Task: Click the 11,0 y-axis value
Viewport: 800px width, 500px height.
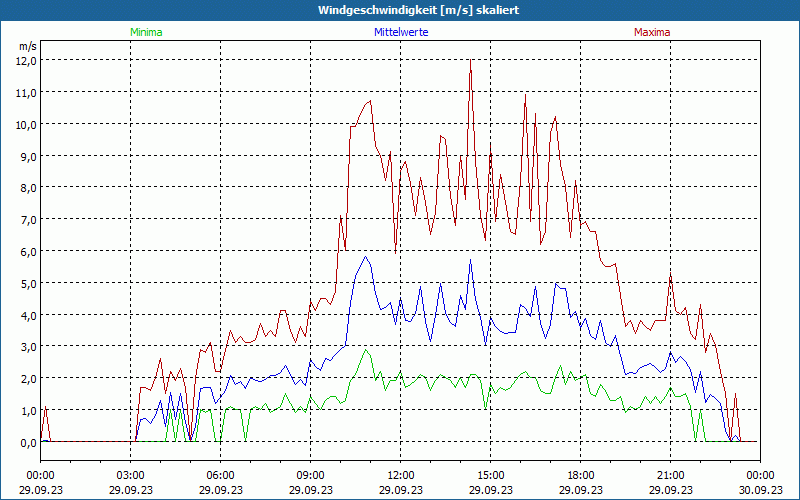Action: [x=28, y=93]
